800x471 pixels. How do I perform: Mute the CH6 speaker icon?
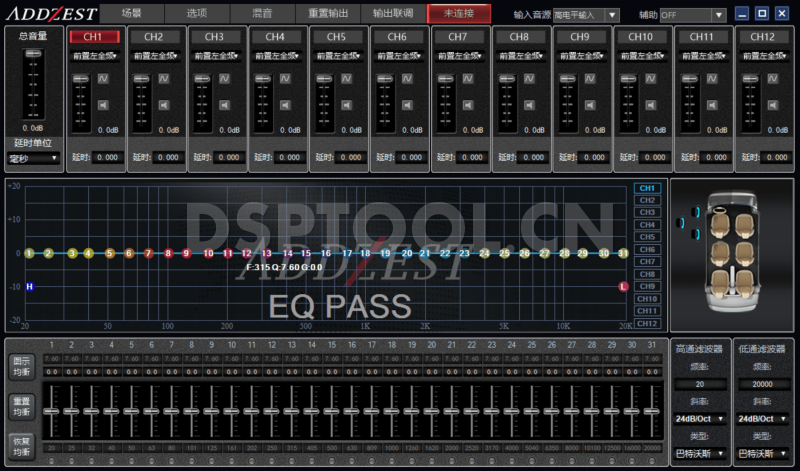[x=407, y=105]
